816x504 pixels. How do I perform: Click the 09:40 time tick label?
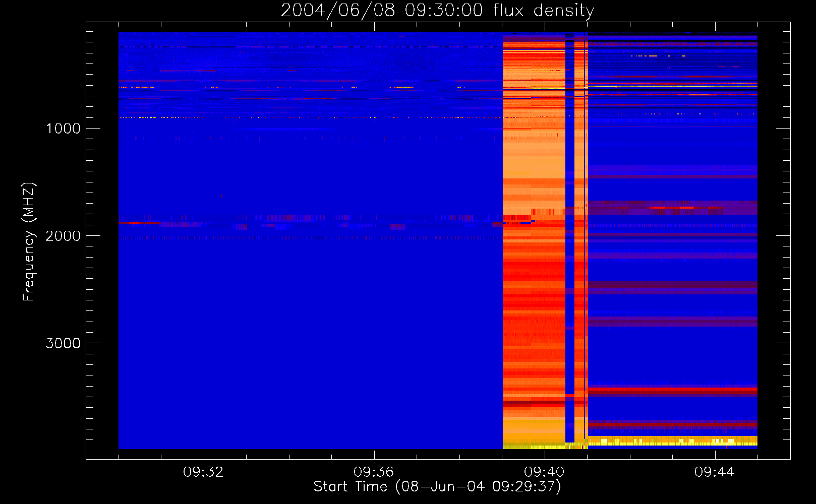pos(544,472)
